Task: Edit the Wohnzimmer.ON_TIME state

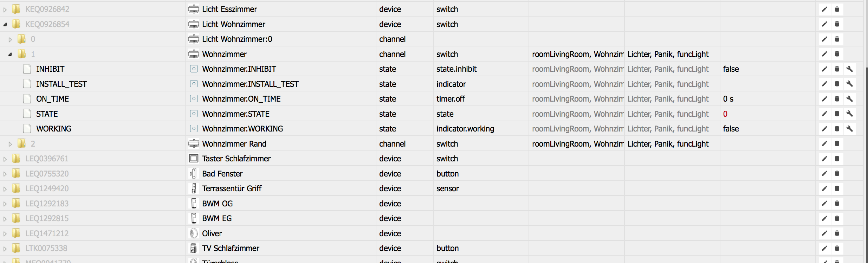Action: (x=824, y=99)
